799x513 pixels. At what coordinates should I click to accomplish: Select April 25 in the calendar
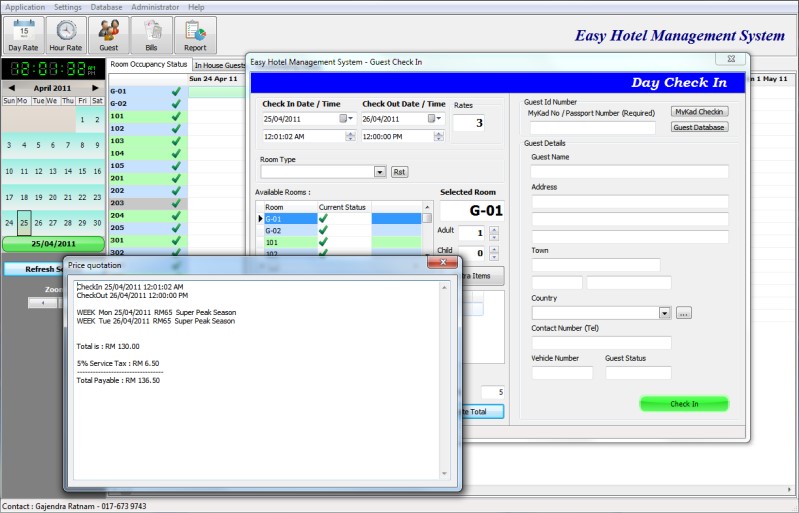click(24, 223)
